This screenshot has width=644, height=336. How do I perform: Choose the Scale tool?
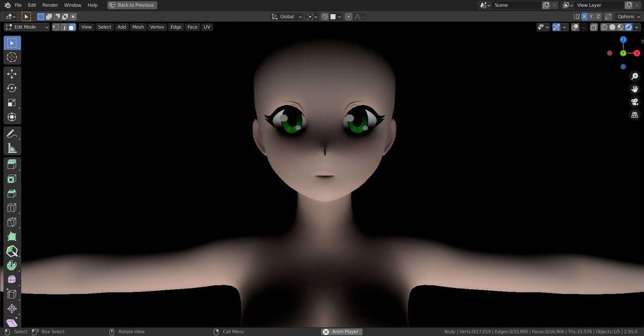(12, 103)
